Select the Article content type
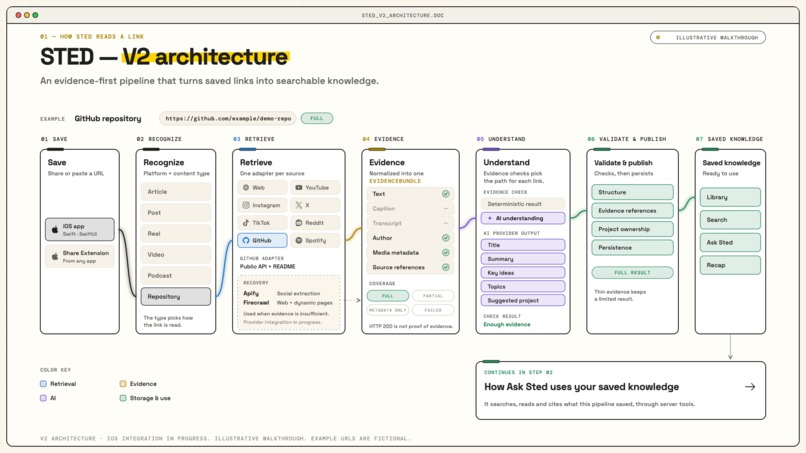Image resolution: width=806 pixels, height=453 pixels. [x=176, y=192]
